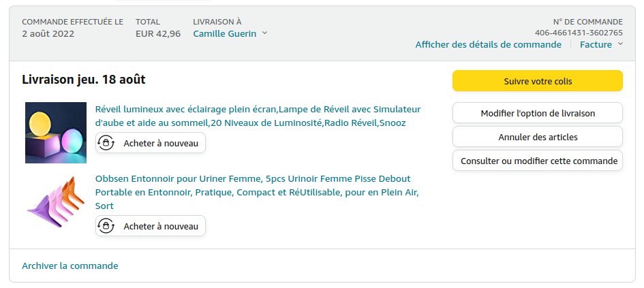Open the Réveil lumineux product title link
Image resolution: width=644 pixels, height=288 pixels.
click(258, 116)
